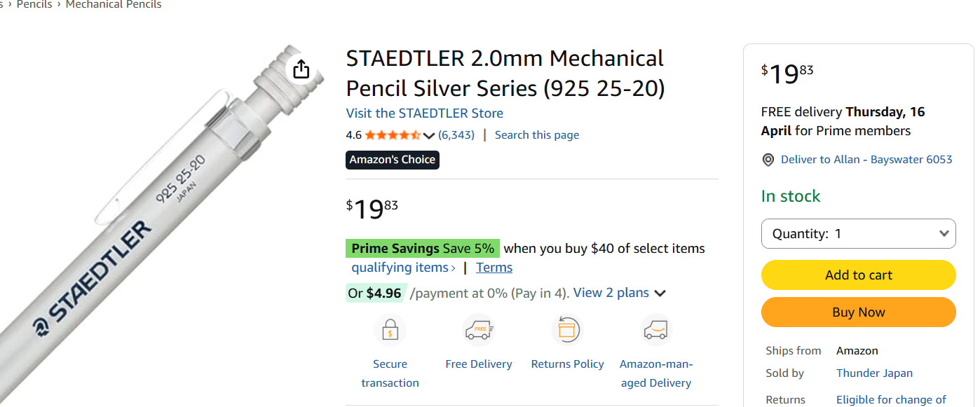
Task: Click the Returns Policy box icon
Action: coord(567,330)
